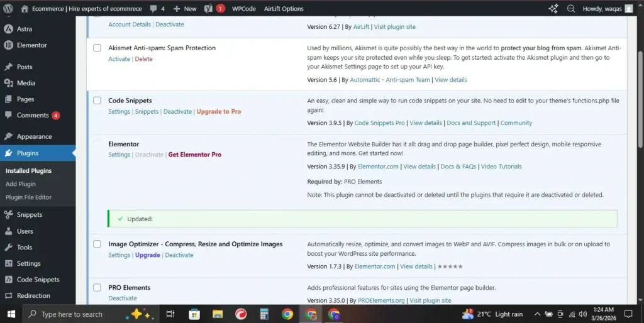The height and width of the screenshot is (323, 644).
Task: Click Required by: PRO Elements text
Action: point(344,182)
